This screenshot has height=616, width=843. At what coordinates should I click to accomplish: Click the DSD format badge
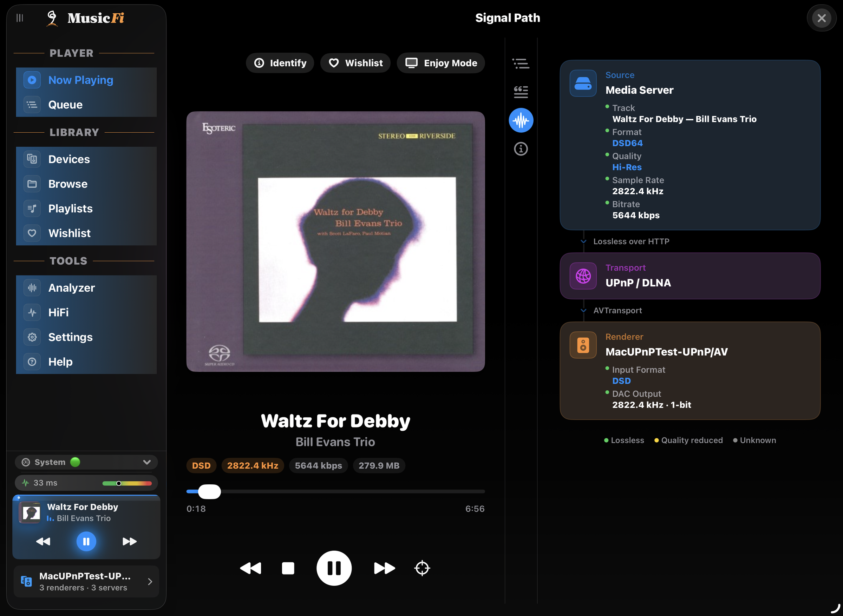coord(201,466)
